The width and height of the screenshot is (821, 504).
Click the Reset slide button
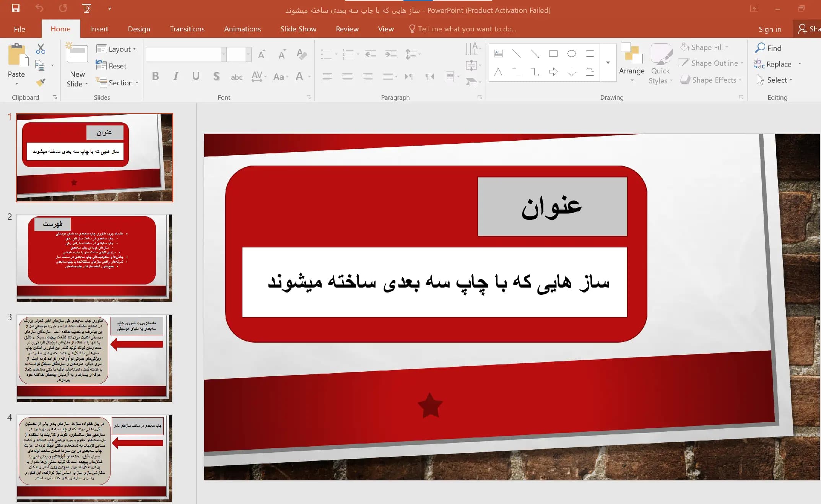(x=111, y=66)
